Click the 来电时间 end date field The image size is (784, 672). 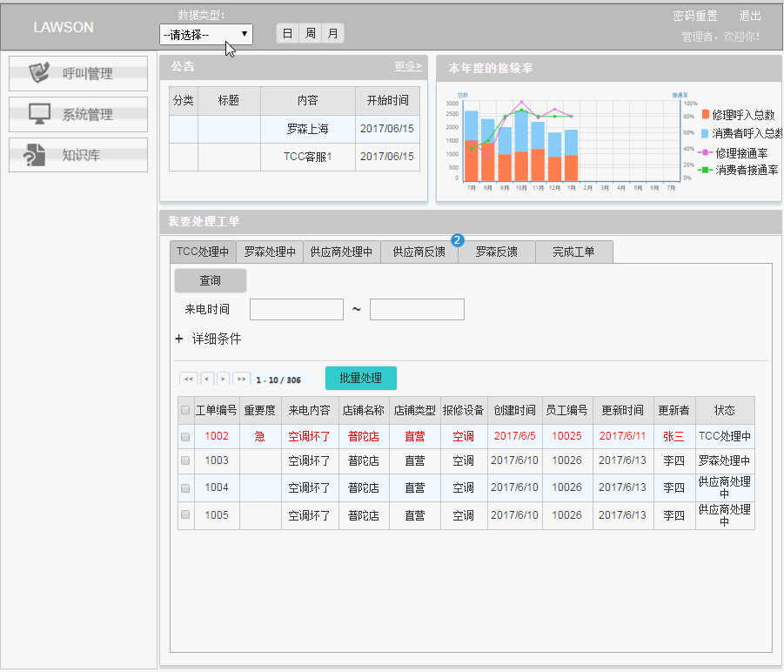coord(417,310)
